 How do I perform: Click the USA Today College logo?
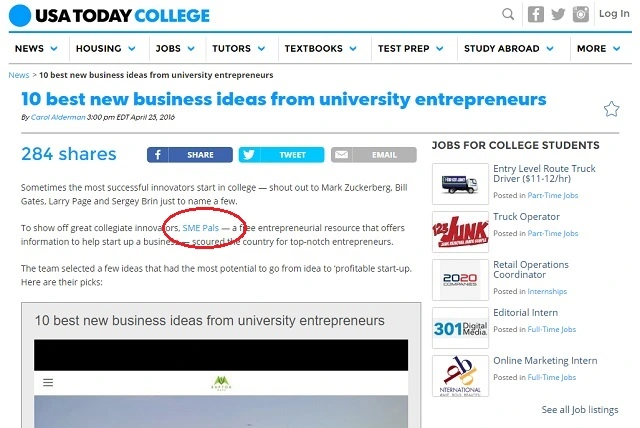coord(109,15)
